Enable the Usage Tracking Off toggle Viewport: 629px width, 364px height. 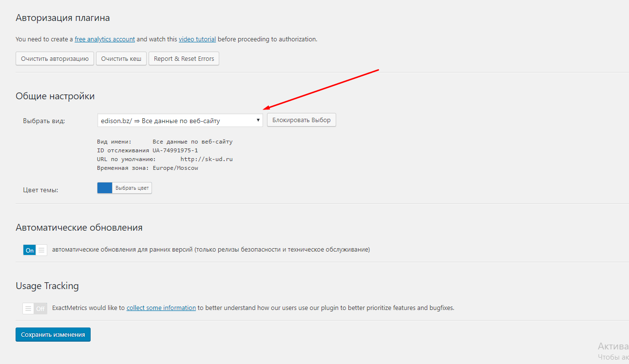tap(35, 309)
